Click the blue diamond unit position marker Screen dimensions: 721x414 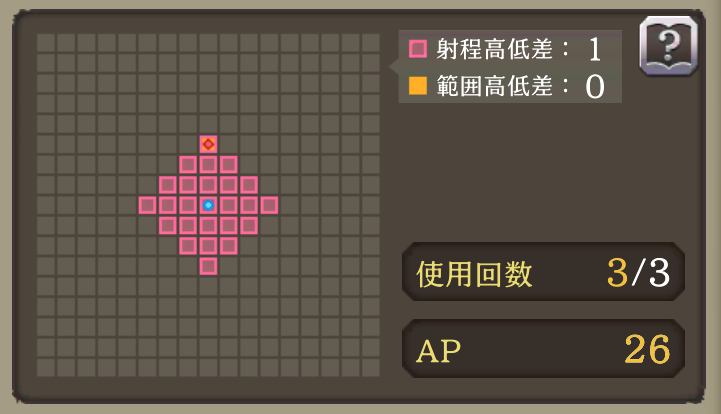[208, 205]
